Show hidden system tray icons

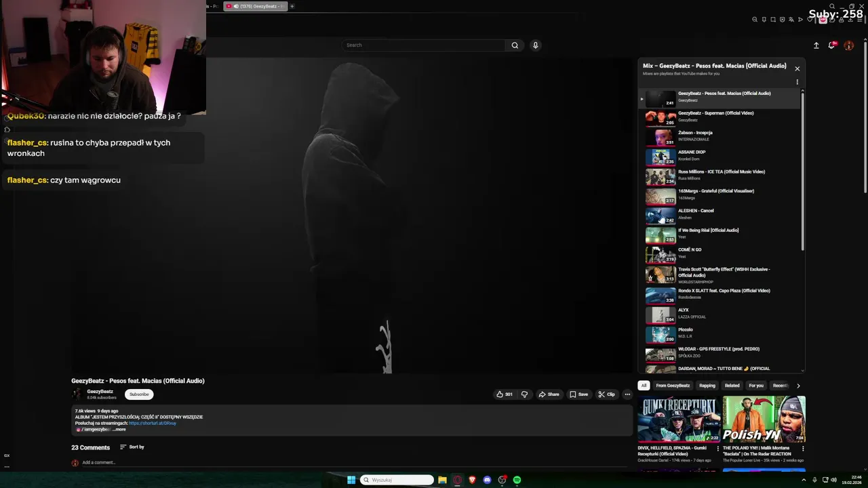point(805,480)
